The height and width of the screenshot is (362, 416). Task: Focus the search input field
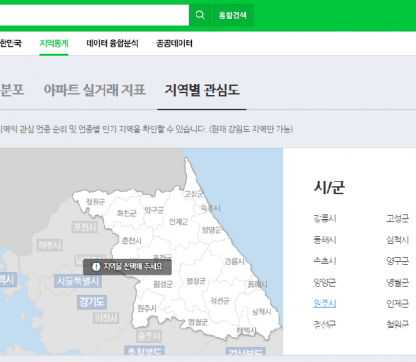[94, 15]
